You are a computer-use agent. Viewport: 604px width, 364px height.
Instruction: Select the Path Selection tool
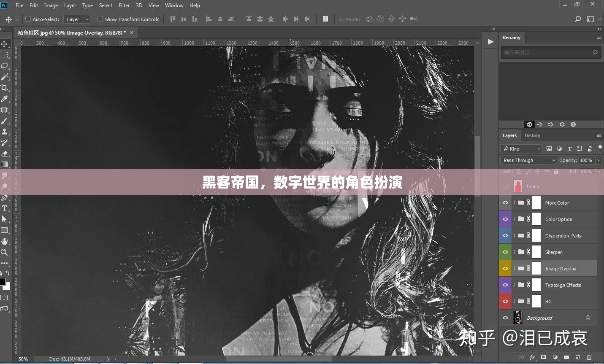(x=4, y=219)
